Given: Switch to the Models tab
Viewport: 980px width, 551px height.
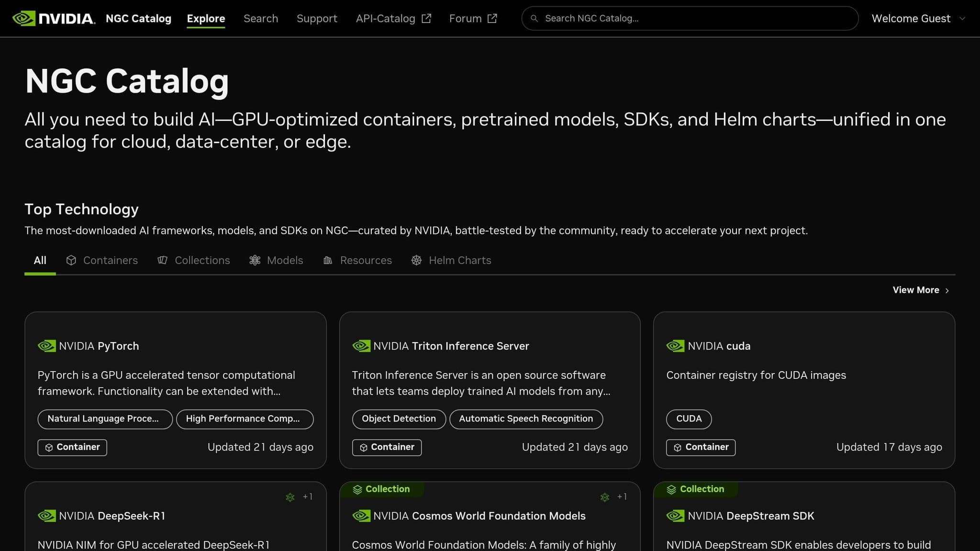Looking at the screenshot, I should [276, 261].
